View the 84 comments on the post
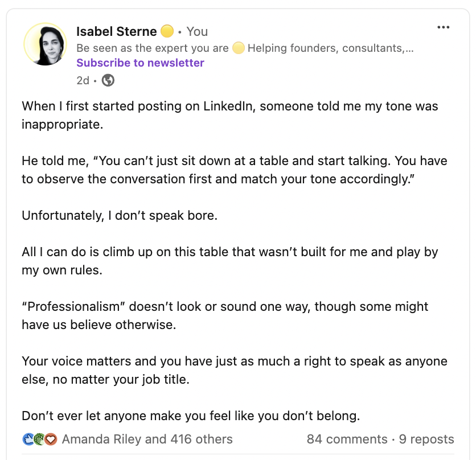 [x=347, y=440]
